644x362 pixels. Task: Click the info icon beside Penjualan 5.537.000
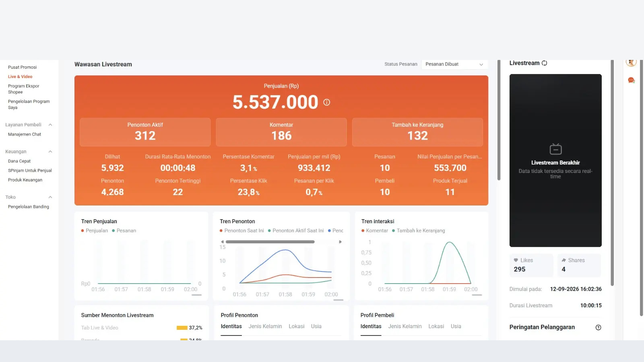pos(326,102)
